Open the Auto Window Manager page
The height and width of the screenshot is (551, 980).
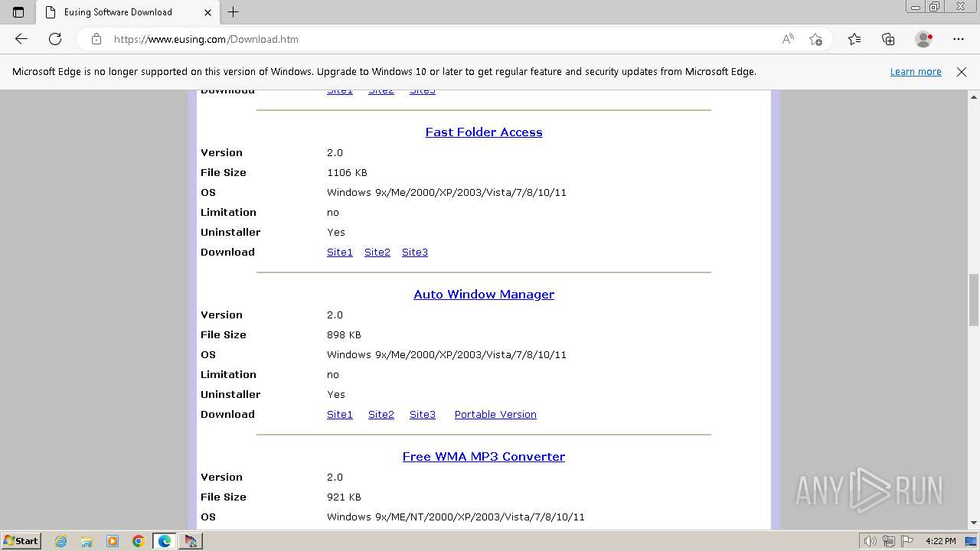484,295
